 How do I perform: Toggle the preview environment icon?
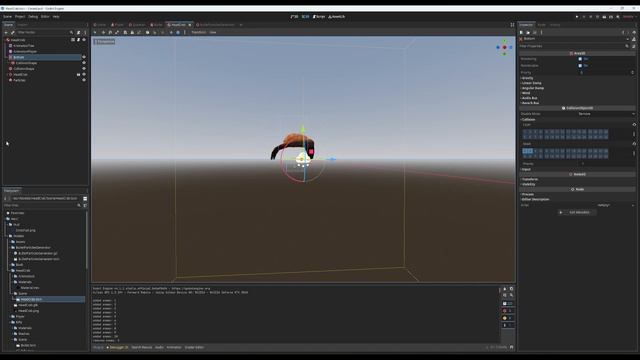point(178,32)
